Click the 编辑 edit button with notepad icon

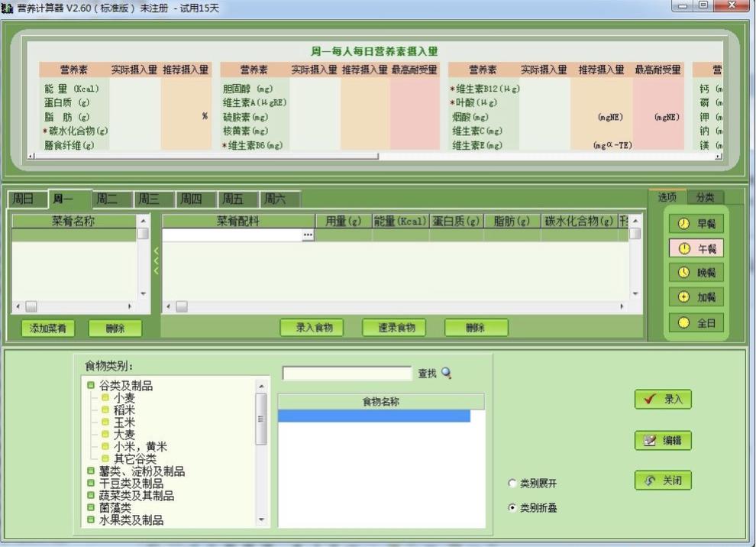pyautogui.click(x=663, y=440)
